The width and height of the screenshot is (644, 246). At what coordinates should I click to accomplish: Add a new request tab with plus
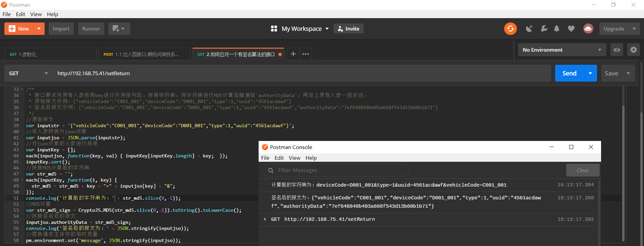[x=293, y=54]
